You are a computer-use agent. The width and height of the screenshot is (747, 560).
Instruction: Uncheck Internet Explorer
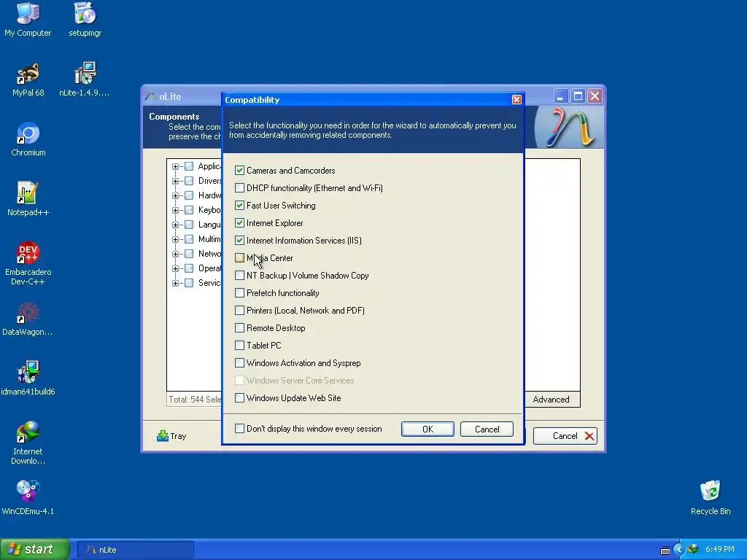click(x=239, y=223)
